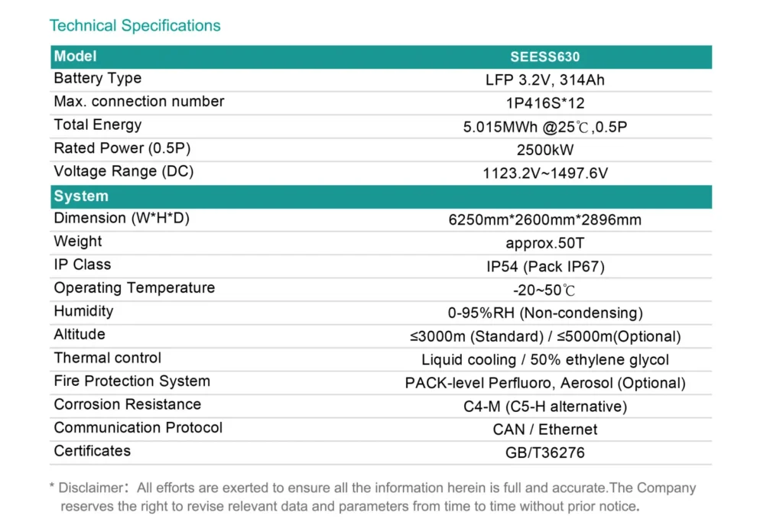783x532 pixels.
Task: Select the LFP 3.2V, 314Ah value
Action: click(x=544, y=80)
